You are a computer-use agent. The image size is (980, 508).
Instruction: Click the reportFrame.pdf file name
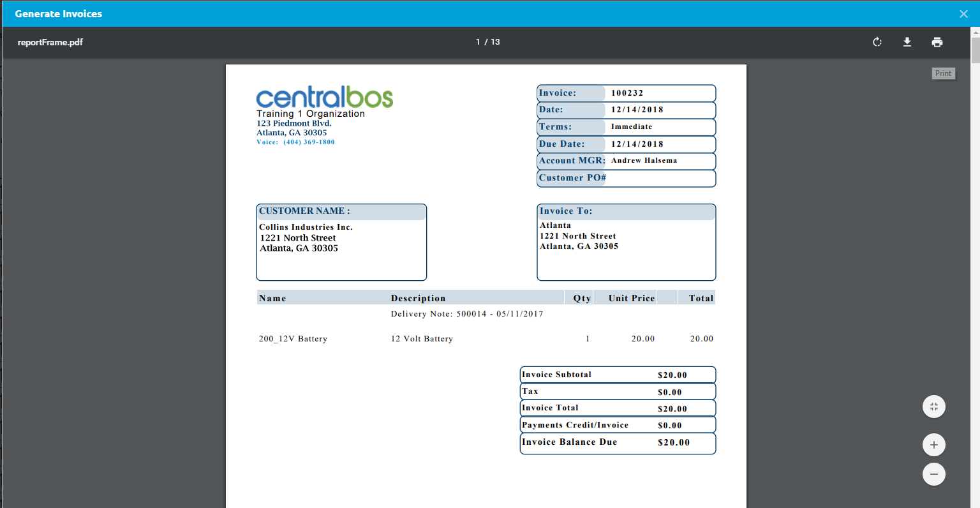50,42
